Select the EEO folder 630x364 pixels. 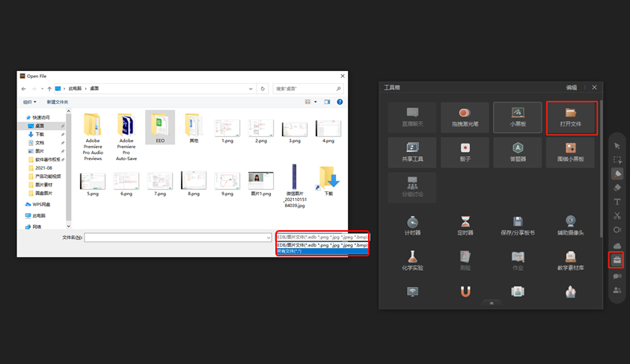[x=160, y=127]
